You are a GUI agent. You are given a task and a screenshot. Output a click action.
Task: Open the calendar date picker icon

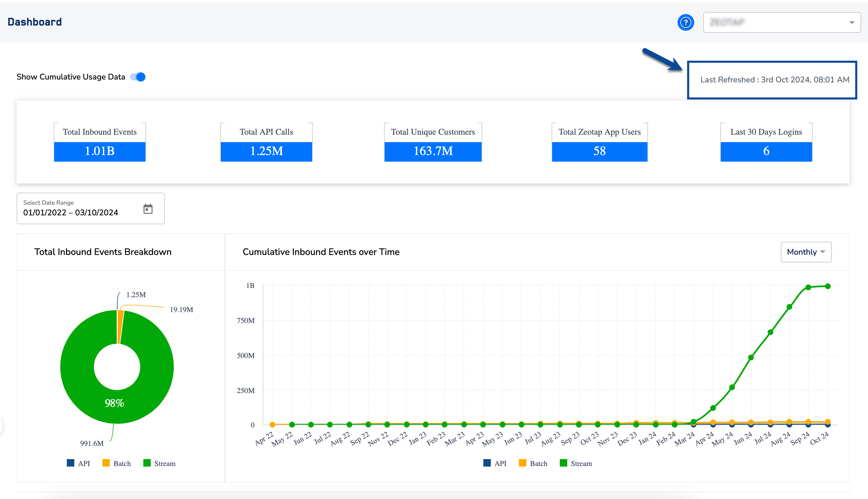click(x=148, y=209)
